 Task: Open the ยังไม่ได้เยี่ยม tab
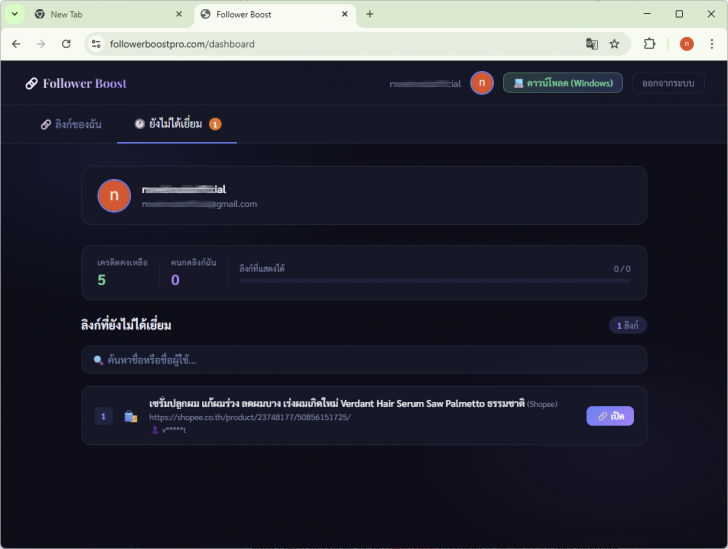coord(177,124)
